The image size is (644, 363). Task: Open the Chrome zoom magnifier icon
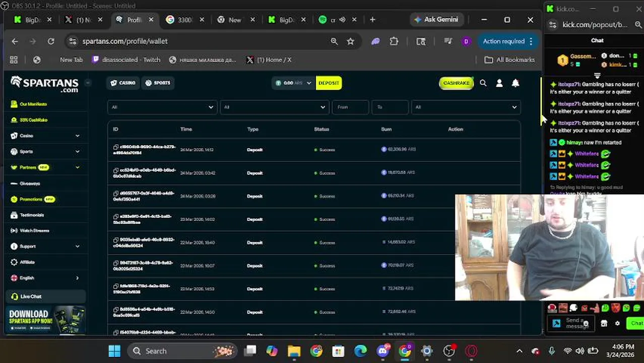coord(334,41)
